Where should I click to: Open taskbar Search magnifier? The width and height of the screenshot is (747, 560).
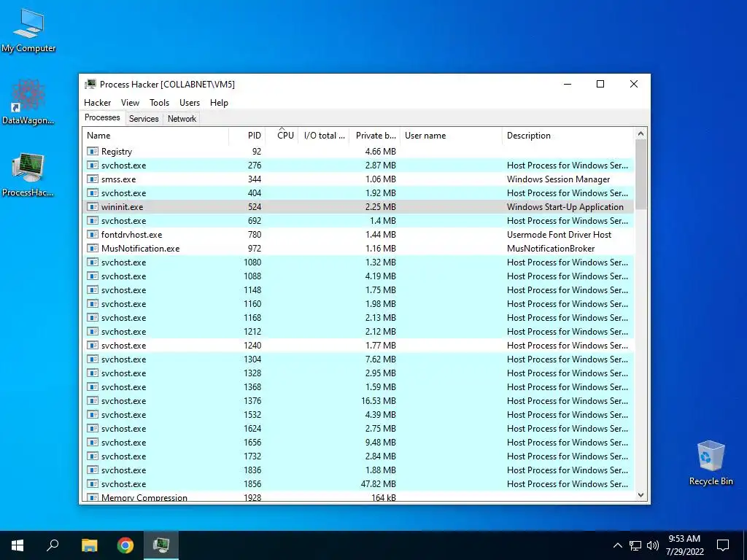[x=53, y=545]
